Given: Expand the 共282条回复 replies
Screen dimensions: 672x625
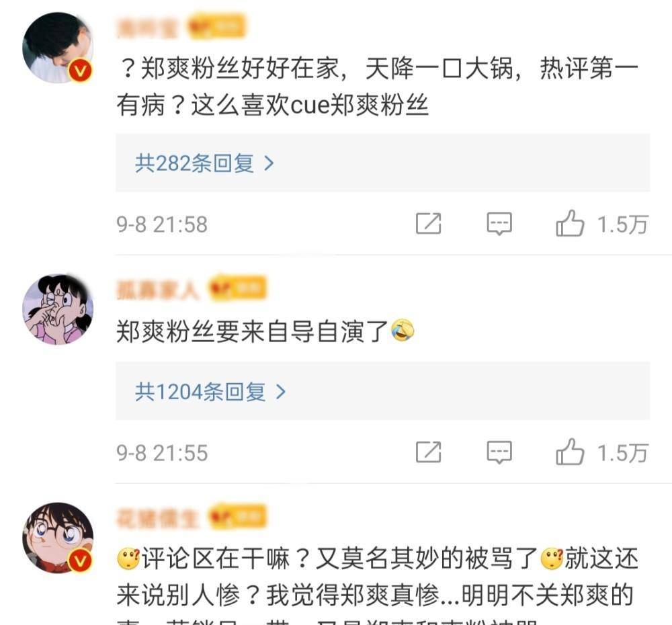Looking at the screenshot, I should point(383,163).
